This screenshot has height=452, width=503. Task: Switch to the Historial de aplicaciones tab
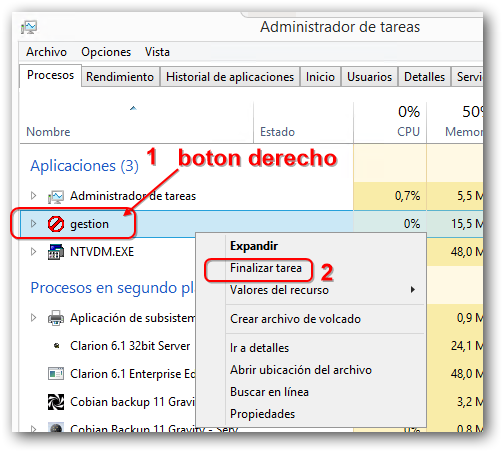[x=230, y=77]
